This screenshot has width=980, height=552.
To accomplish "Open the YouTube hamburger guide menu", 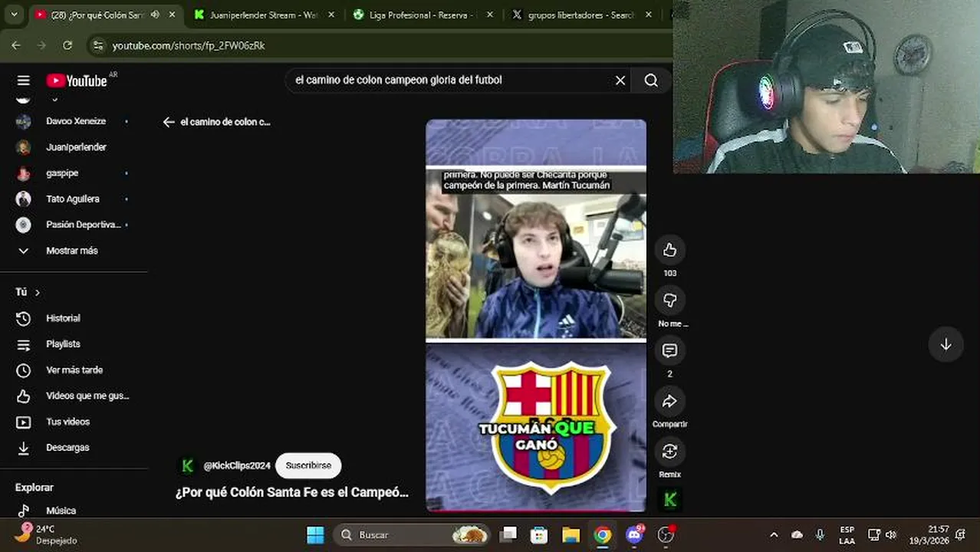I will click(23, 80).
